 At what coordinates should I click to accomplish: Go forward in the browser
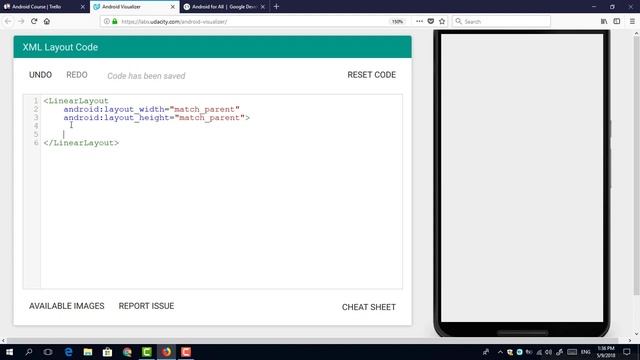click(x=21, y=21)
